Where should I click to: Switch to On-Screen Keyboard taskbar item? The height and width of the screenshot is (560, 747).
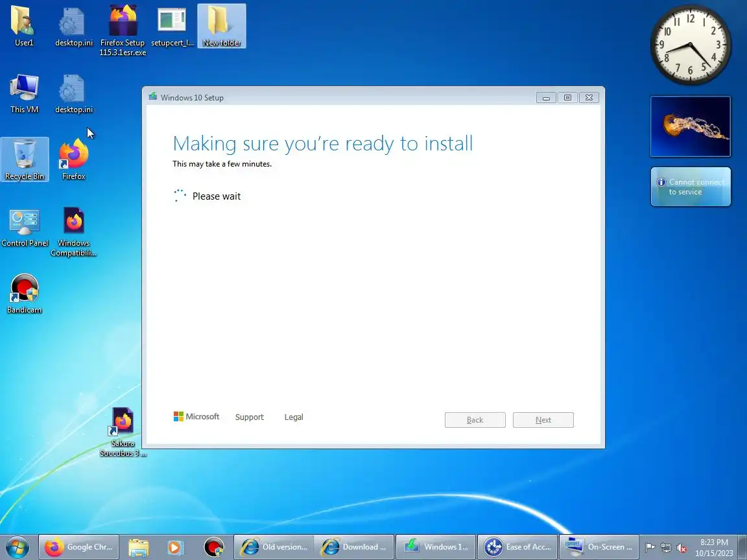click(x=599, y=547)
